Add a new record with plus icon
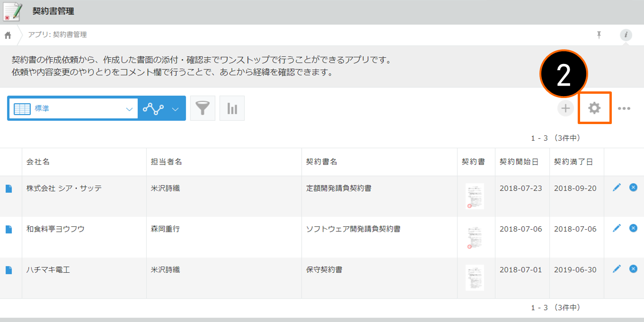This screenshot has width=644, height=322. click(x=565, y=108)
